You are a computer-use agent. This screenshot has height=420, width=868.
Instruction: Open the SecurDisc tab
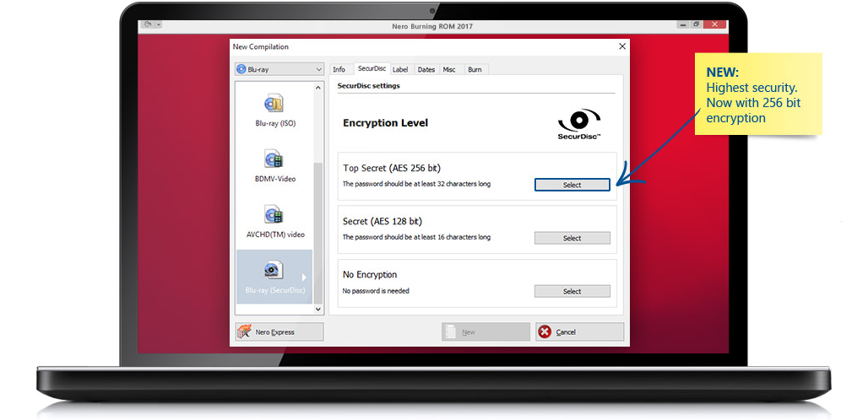pyautogui.click(x=372, y=68)
